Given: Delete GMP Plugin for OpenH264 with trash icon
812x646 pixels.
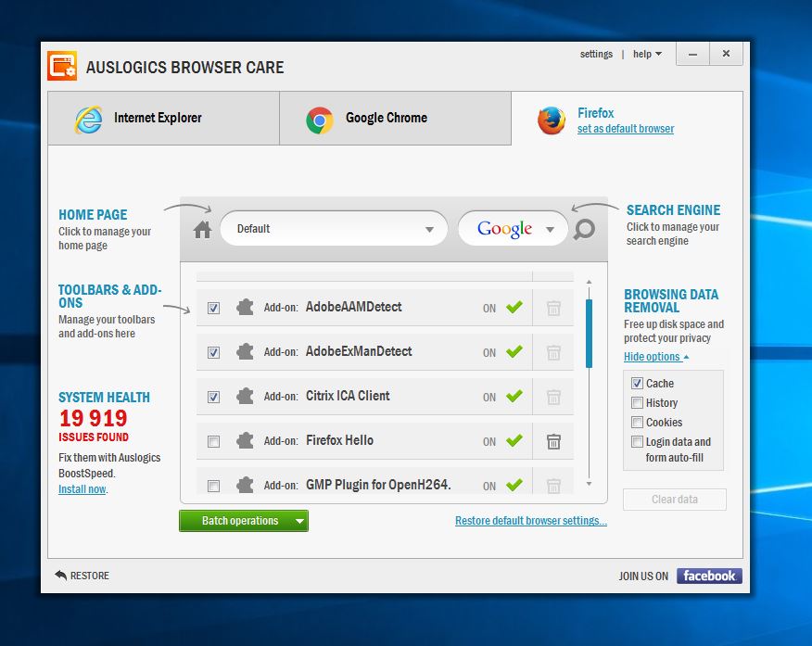Looking at the screenshot, I should tap(553, 486).
